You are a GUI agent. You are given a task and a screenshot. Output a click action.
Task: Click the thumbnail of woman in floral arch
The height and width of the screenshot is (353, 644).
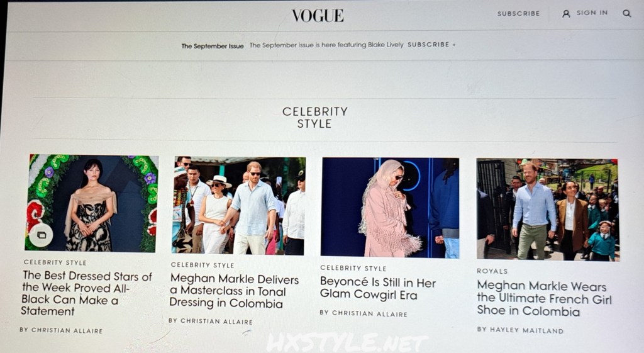92,203
